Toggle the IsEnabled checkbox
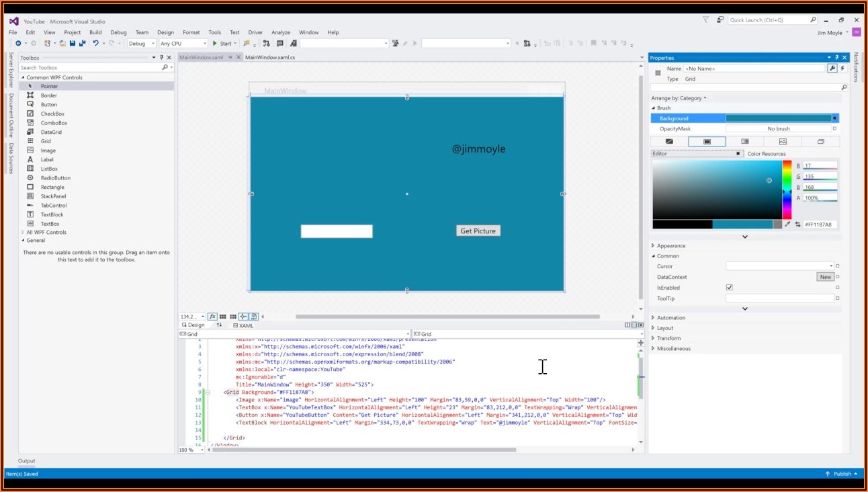 (x=730, y=288)
